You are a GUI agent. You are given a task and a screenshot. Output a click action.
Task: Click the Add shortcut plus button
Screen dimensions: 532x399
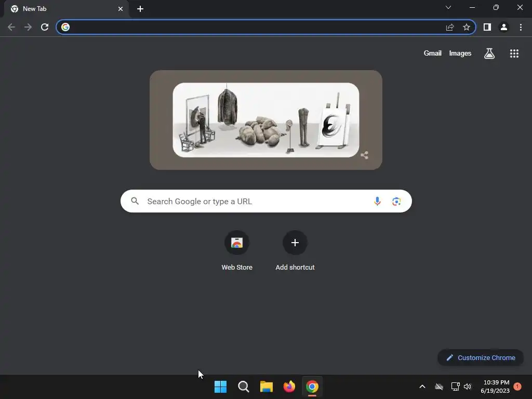(x=295, y=243)
